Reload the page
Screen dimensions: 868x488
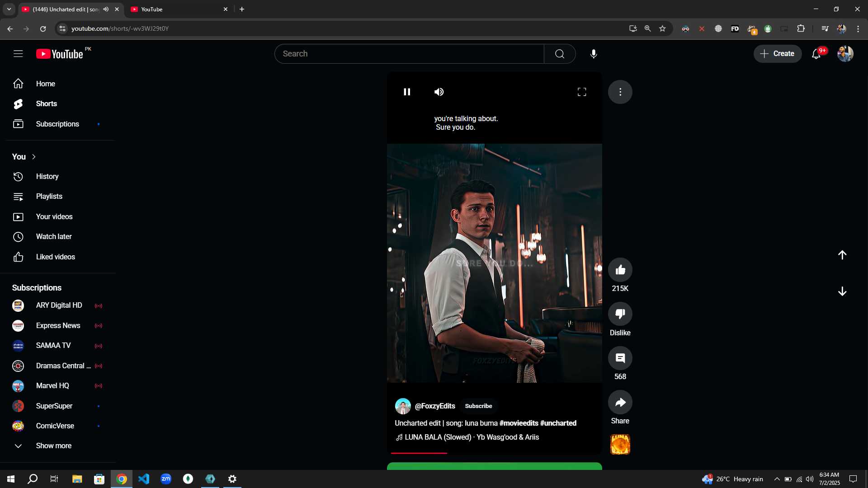pyautogui.click(x=43, y=28)
